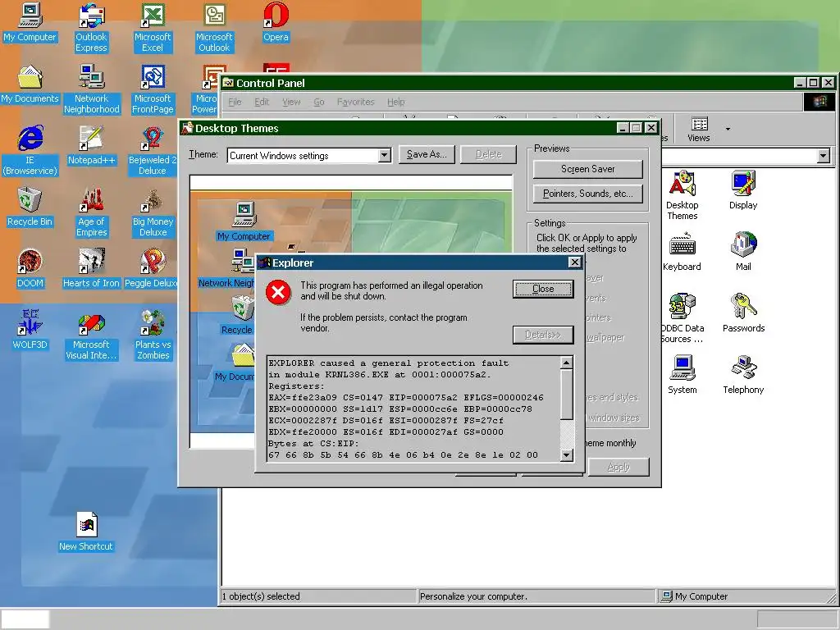The width and height of the screenshot is (840, 630).
Task: Open the Go menu in Control Panel
Action: pyautogui.click(x=319, y=102)
